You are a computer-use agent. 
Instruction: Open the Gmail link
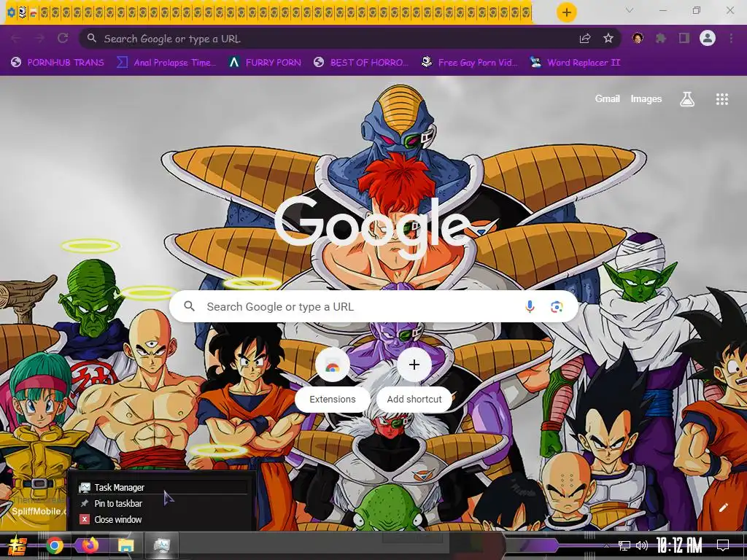608,98
